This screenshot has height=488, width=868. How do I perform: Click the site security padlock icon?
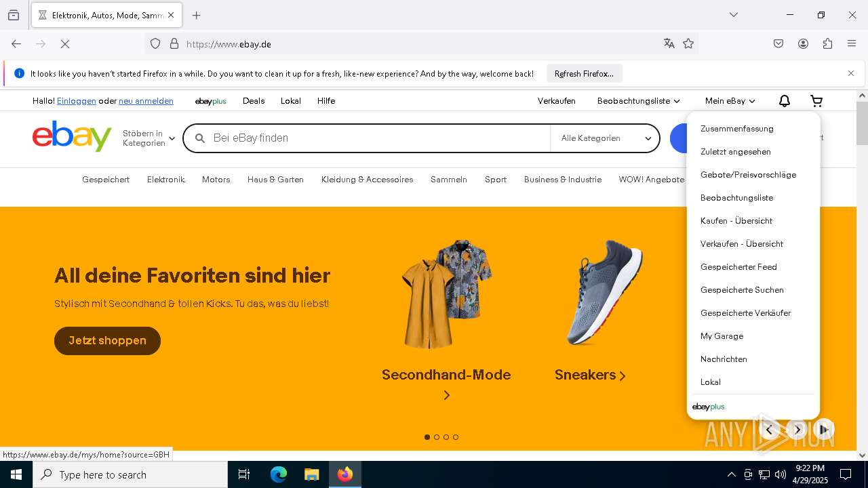point(174,44)
